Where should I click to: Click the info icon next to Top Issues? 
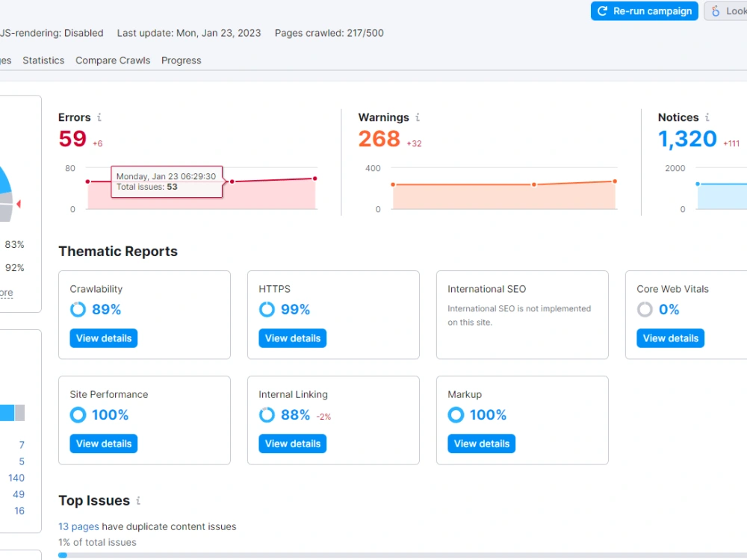pos(138,500)
